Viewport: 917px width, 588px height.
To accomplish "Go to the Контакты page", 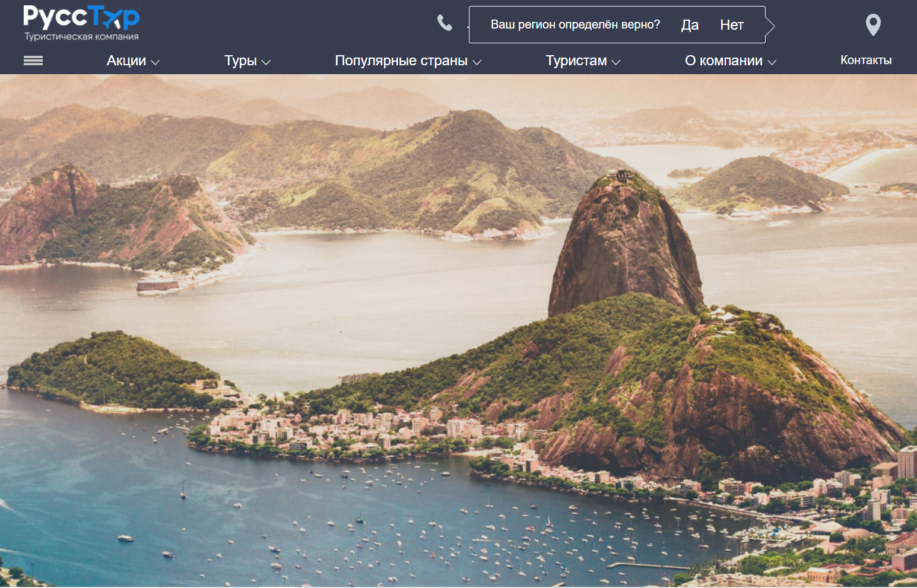I will click(866, 60).
